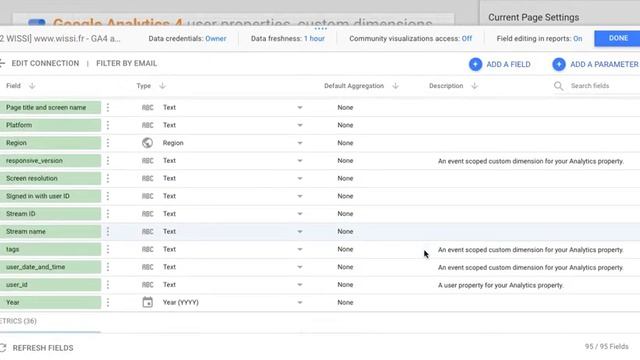Click the ABC text type icon for Platform

147,125
